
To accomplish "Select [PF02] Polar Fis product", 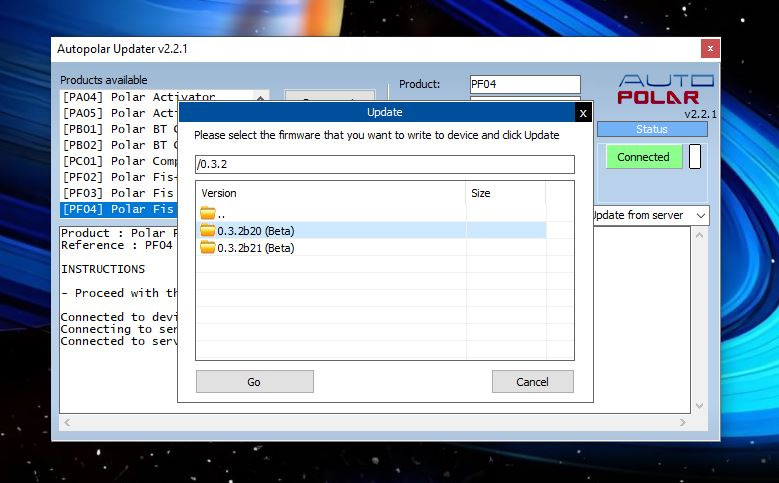I will pos(119,177).
